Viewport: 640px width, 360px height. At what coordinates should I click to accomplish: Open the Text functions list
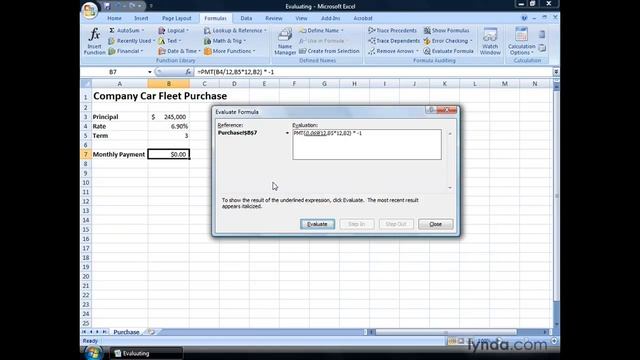coord(170,41)
